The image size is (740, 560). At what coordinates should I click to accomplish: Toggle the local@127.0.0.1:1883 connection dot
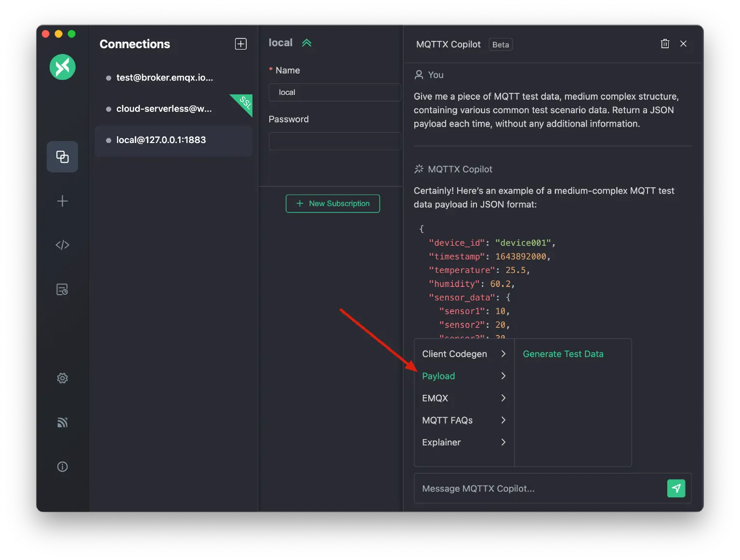[x=108, y=140]
